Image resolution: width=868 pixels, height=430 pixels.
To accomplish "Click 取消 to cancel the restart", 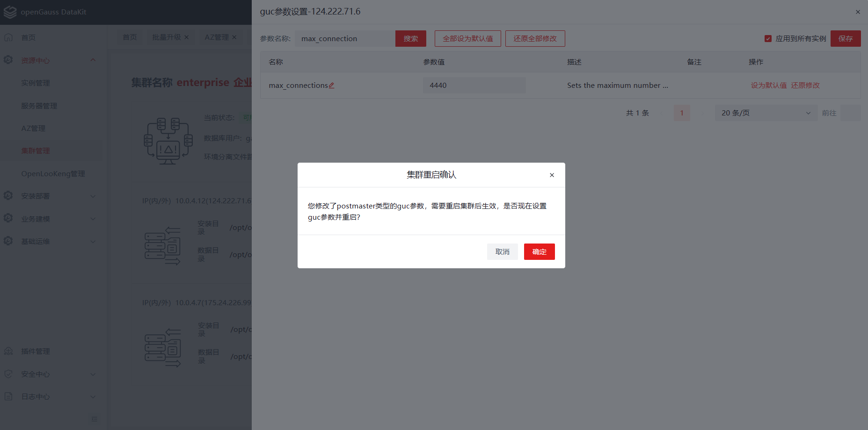I will click(x=502, y=252).
